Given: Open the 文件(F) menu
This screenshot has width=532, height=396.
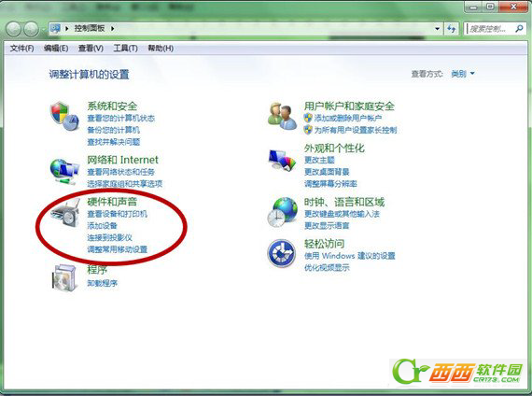Looking at the screenshot, I should click(x=21, y=49).
